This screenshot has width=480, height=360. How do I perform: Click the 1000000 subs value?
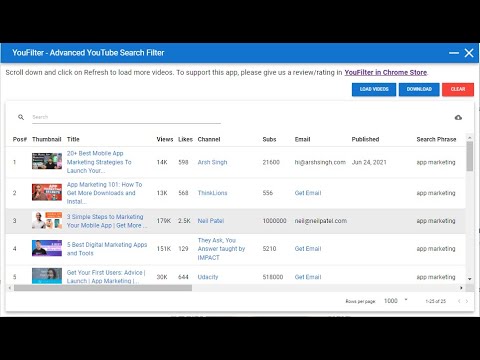tap(274, 221)
